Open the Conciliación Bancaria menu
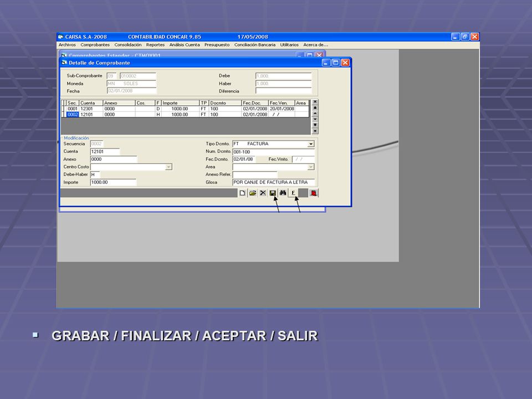Viewport: 532px width, 399px height. point(255,45)
